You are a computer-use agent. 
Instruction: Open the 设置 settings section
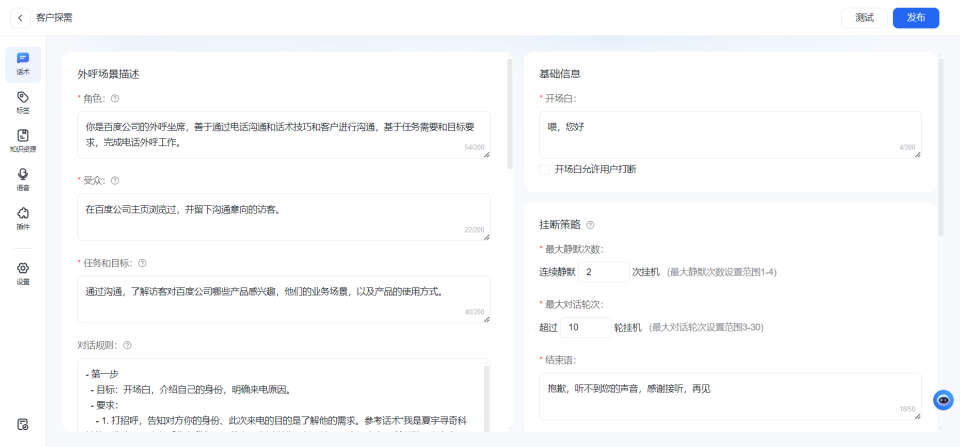[x=23, y=272]
